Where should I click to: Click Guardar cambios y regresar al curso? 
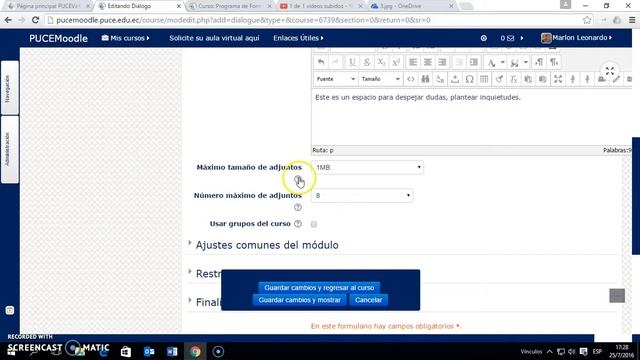click(319, 288)
